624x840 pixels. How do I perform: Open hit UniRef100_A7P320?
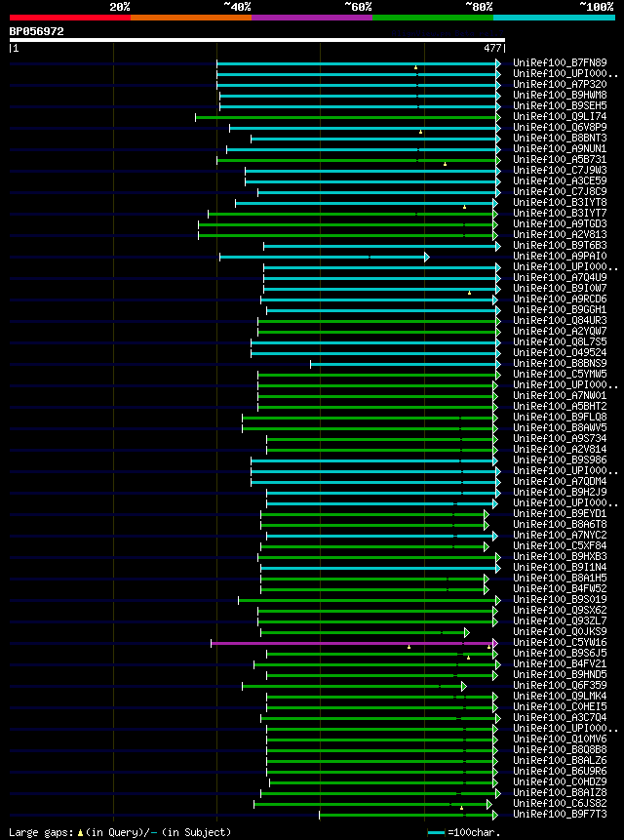point(560,84)
